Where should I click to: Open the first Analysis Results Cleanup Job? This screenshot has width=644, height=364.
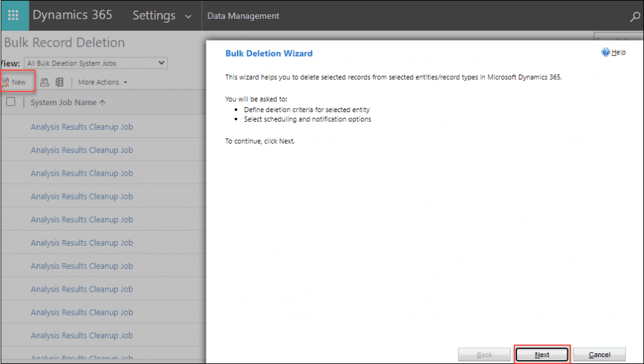(x=82, y=127)
